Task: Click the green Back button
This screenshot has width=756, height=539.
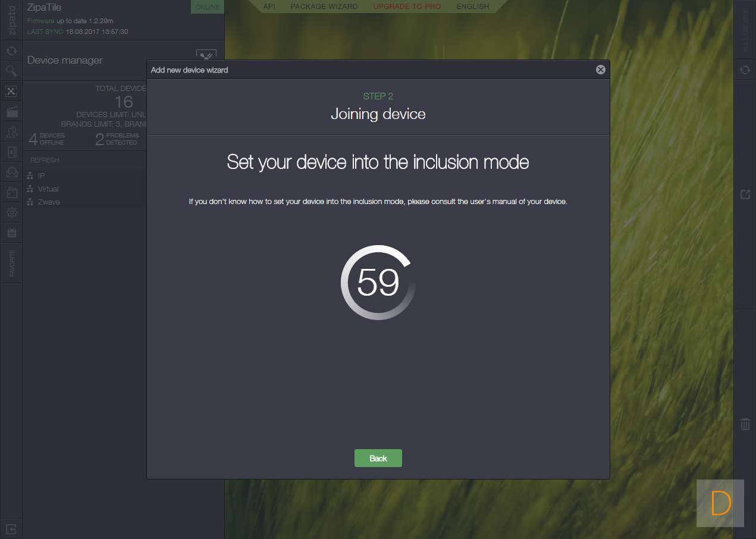Action: 378,458
